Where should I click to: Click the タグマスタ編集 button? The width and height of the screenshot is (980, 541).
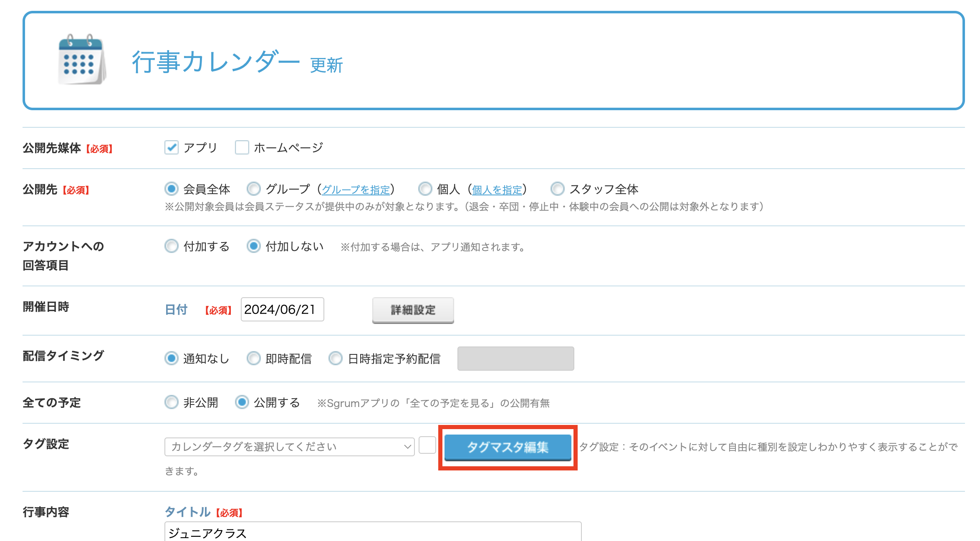[x=508, y=447]
